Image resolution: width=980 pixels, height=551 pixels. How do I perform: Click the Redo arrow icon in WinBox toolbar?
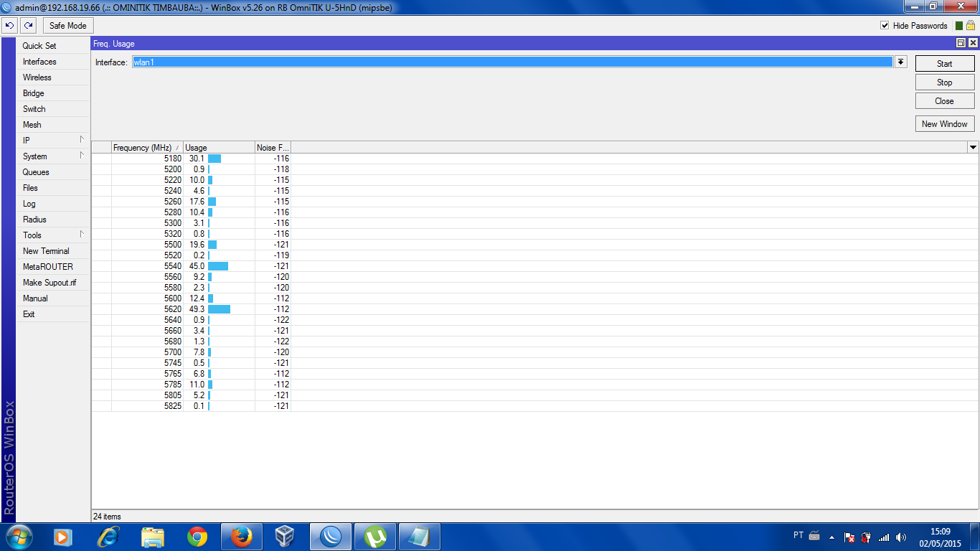pyautogui.click(x=28, y=25)
